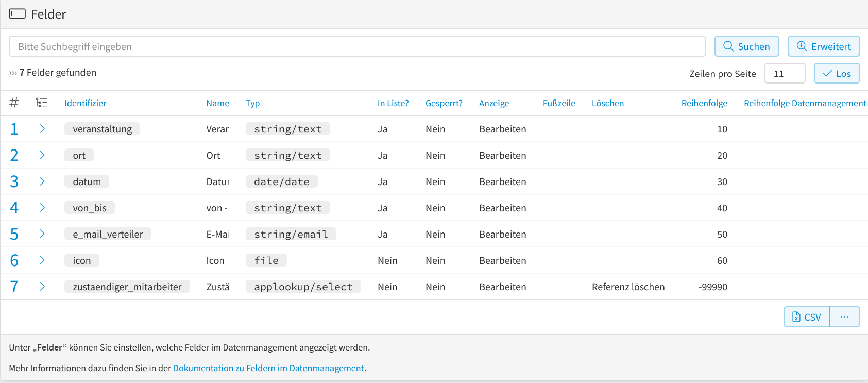Open Bearbeiten for the icon field

pos(503,260)
